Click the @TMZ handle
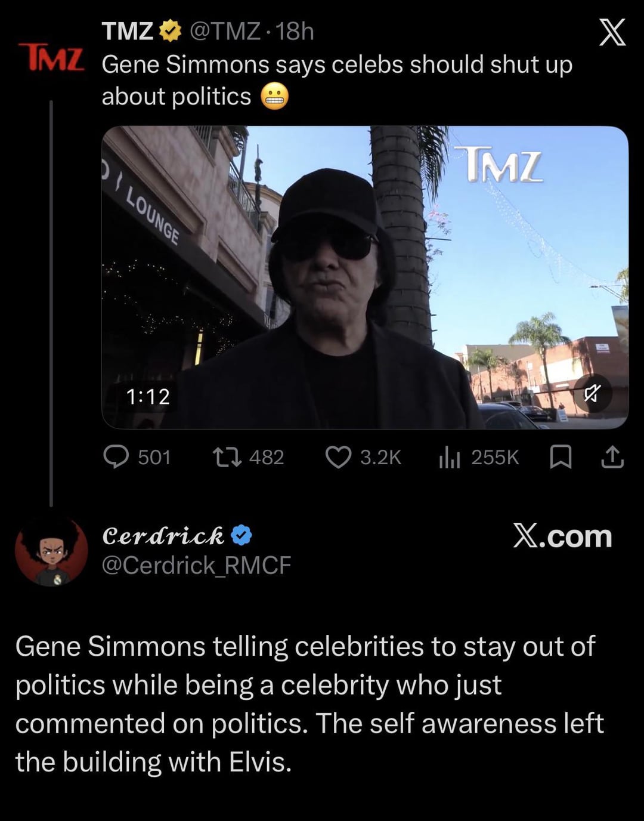The image size is (644, 821). (x=225, y=31)
